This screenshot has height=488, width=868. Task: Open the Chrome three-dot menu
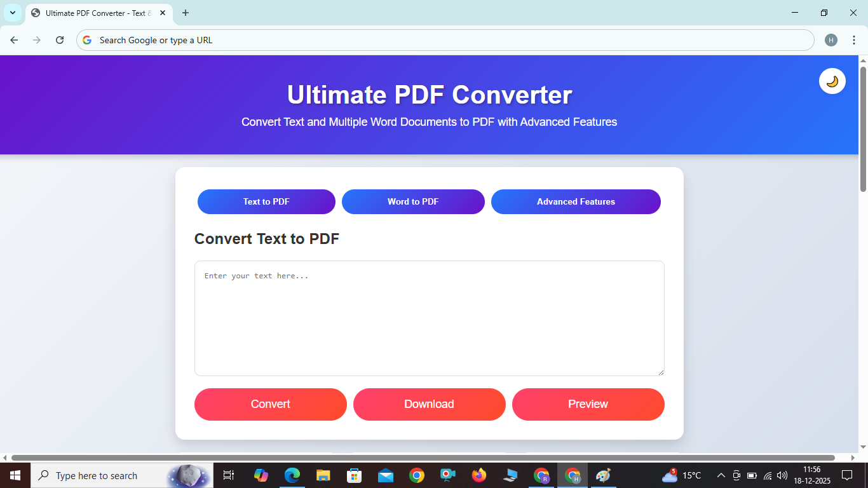(854, 39)
